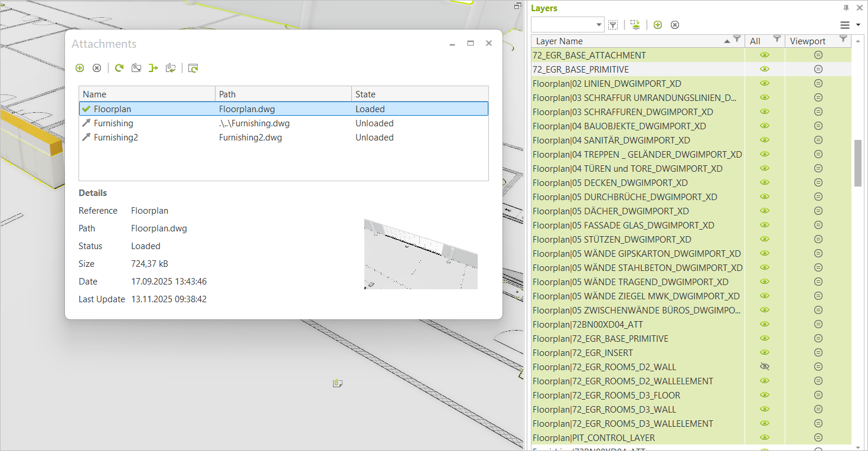Click the rightmost open-in-window icon in Attachments
868x451 pixels.
pos(193,68)
